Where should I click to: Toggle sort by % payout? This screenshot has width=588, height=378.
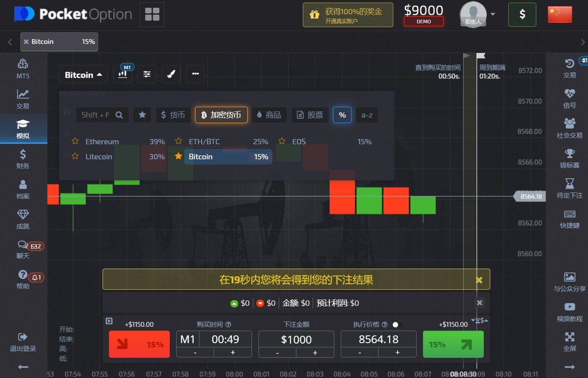pos(342,115)
